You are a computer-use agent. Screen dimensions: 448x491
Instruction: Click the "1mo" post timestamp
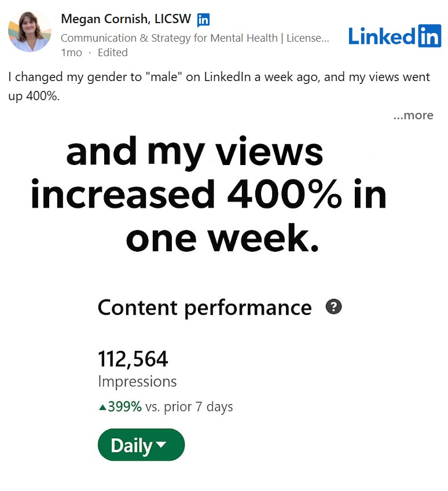pos(71,52)
